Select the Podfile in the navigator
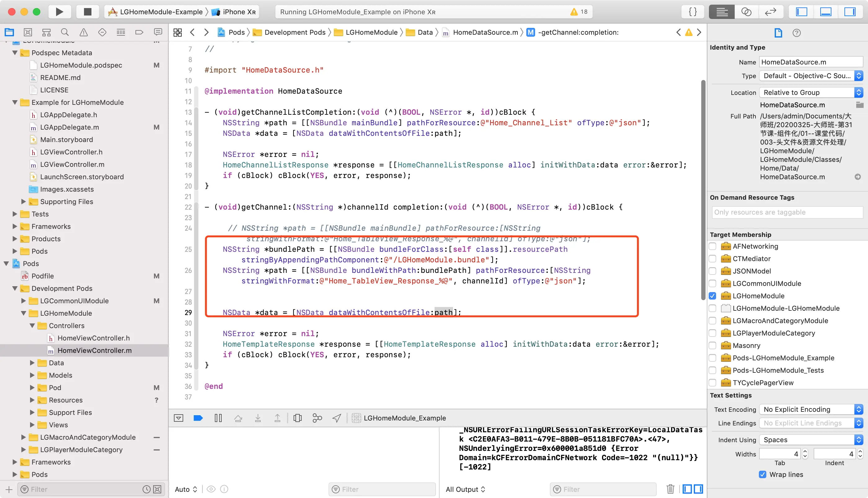The width and height of the screenshot is (868, 498). pos(42,276)
